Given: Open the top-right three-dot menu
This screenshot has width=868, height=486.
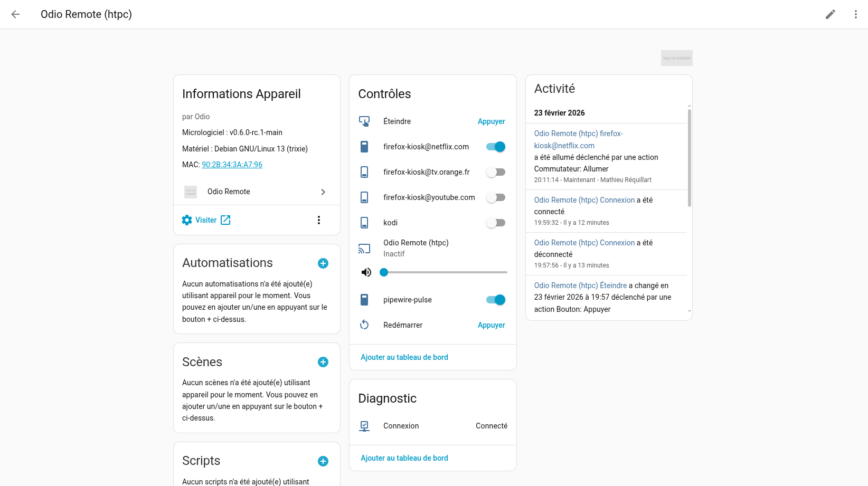Looking at the screenshot, I should point(855,14).
